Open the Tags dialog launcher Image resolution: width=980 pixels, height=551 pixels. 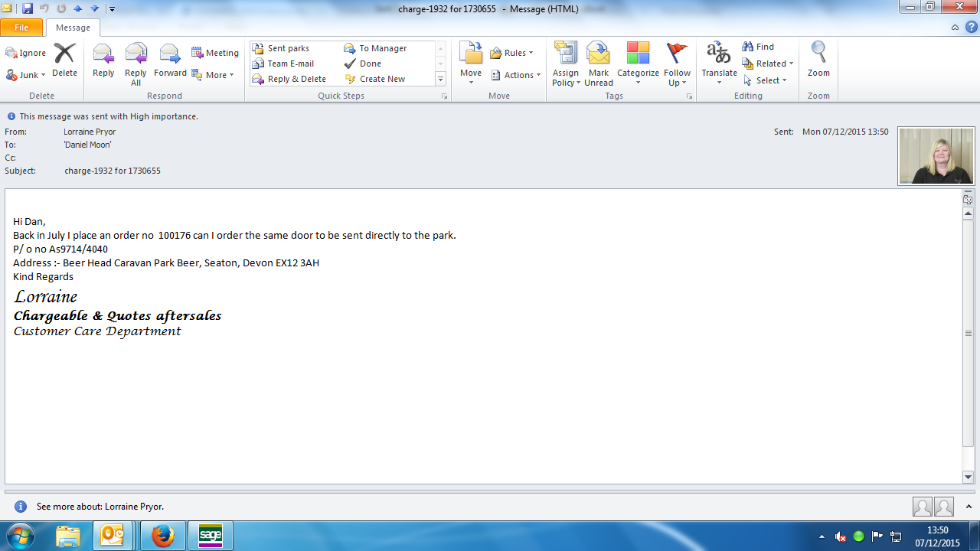tap(689, 96)
